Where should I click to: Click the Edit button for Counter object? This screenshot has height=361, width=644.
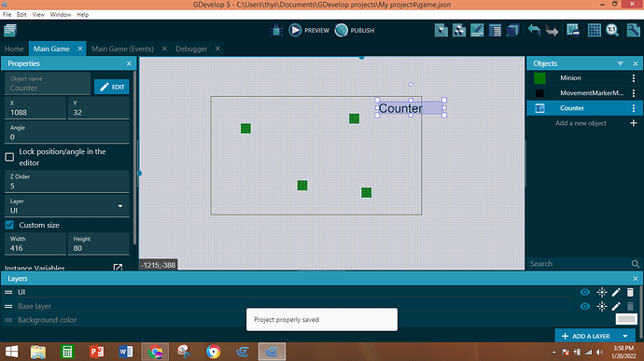click(x=112, y=87)
